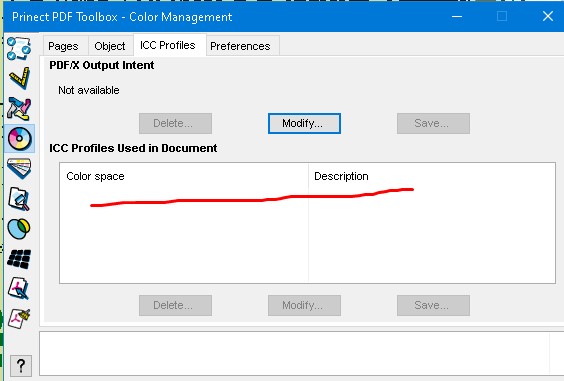Select the PDF edit pen icon
The width and height of the screenshot is (564, 381).
pyautogui.click(x=19, y=288)
